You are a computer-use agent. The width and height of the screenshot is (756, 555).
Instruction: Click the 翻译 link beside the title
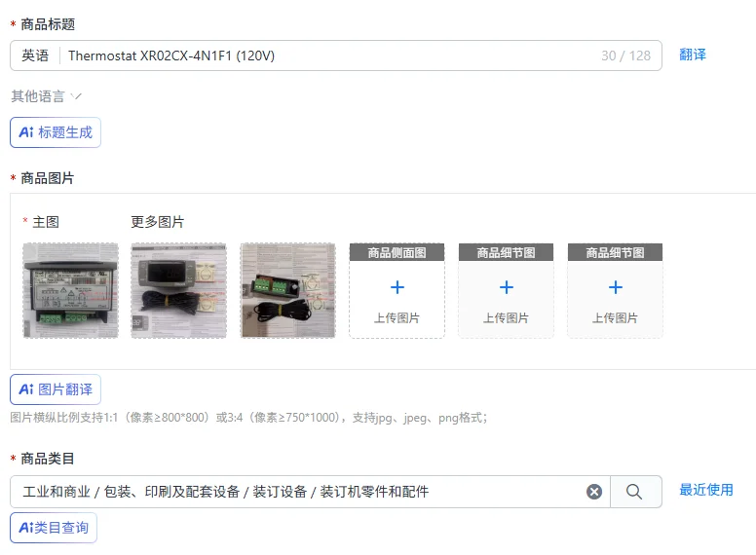tap(693, 55)
